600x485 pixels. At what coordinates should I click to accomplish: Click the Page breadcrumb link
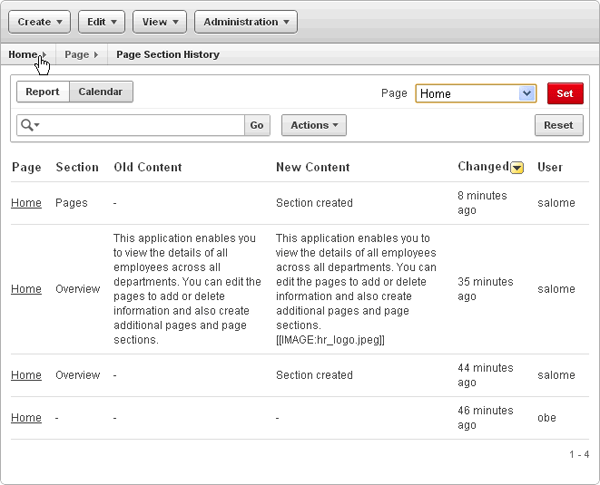click(x=77, y=54)
